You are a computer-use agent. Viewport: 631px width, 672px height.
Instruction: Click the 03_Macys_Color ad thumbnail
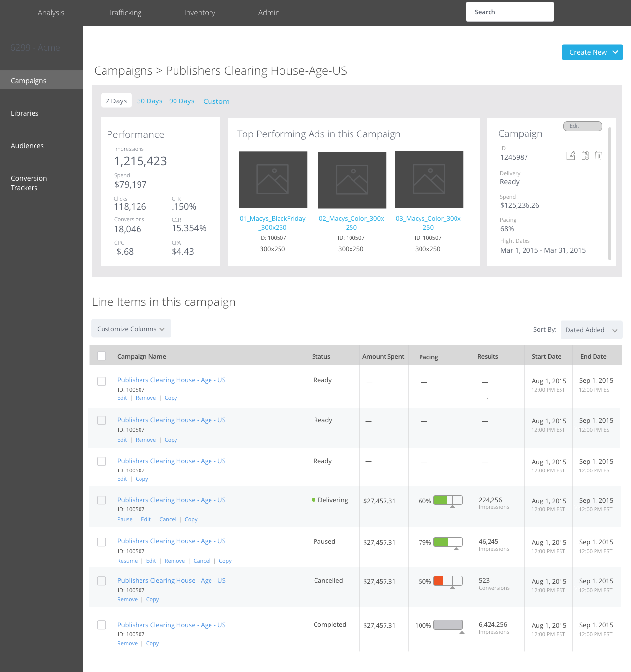pos(429,180)
